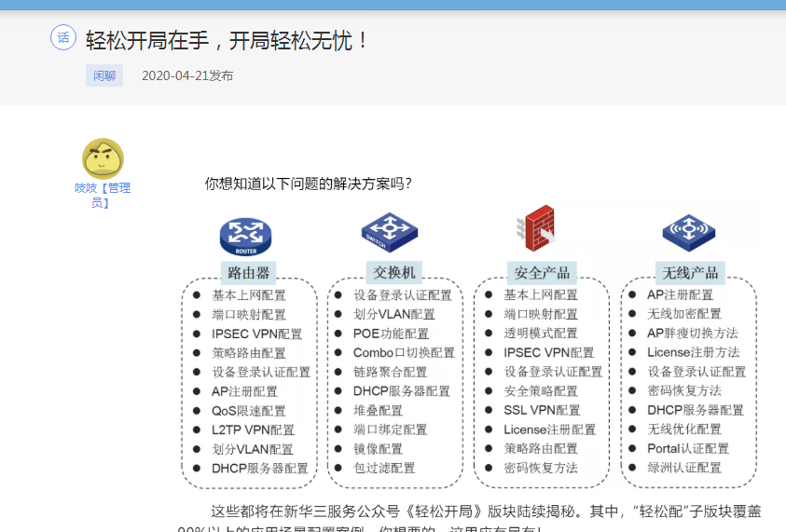
Task: Click the 话 topic icon beside title
Action: click(63, 37)
